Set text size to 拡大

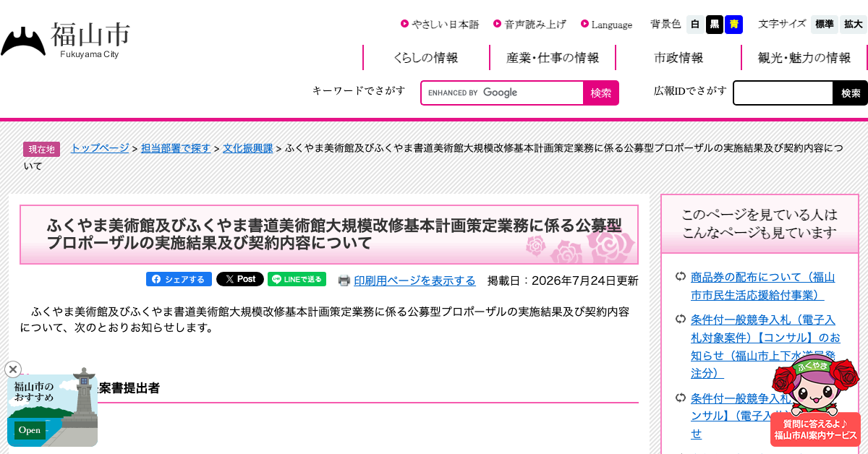pyautogui.click(x=854, y=25)
